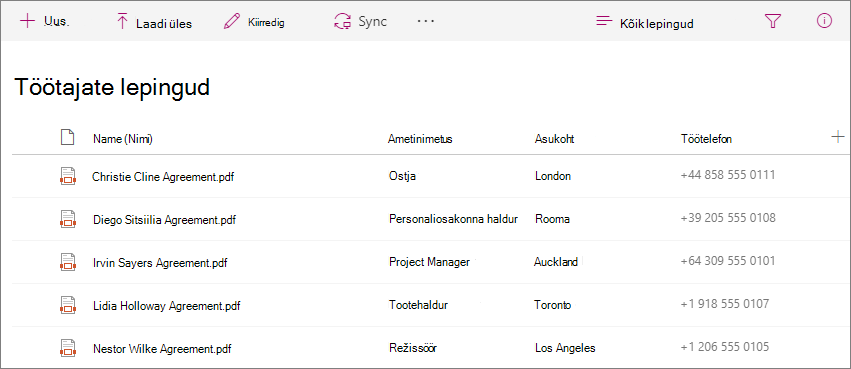Open Diego Sitsiilia Agreement.pdf

coord(164,220)
